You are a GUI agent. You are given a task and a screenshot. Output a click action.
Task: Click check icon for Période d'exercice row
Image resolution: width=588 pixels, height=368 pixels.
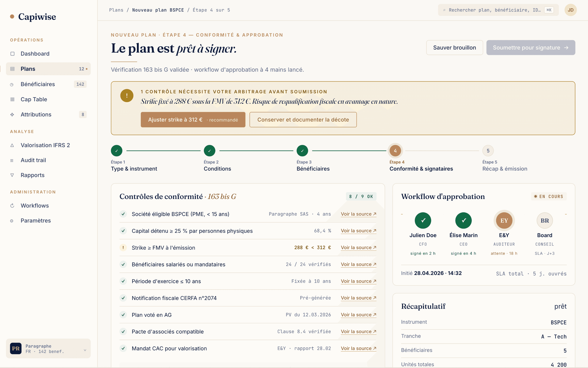pyautogui.click(x=123, y=281)
